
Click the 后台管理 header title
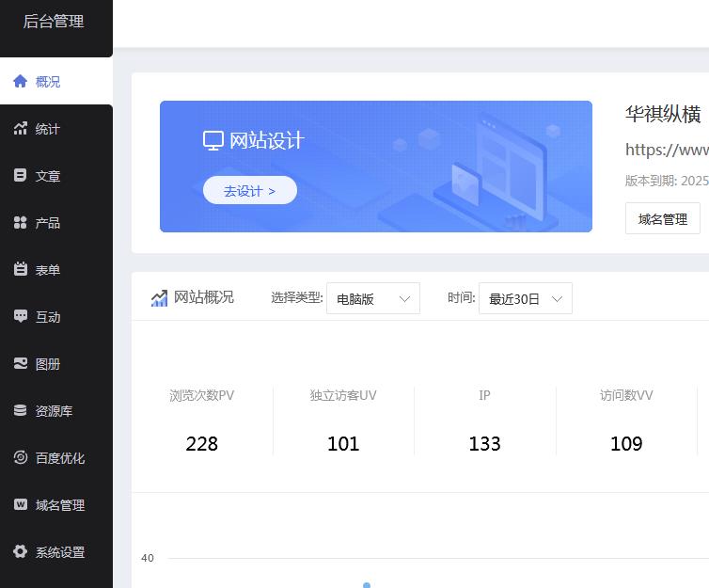[54, 22]
